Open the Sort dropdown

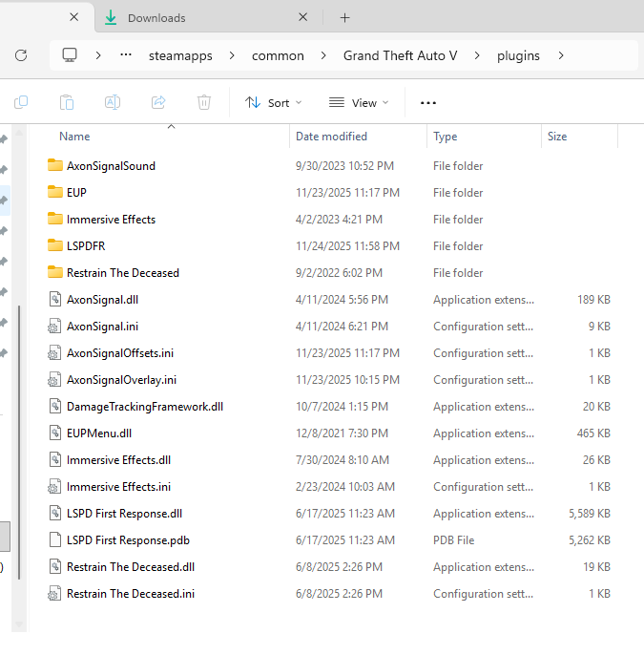273,102
